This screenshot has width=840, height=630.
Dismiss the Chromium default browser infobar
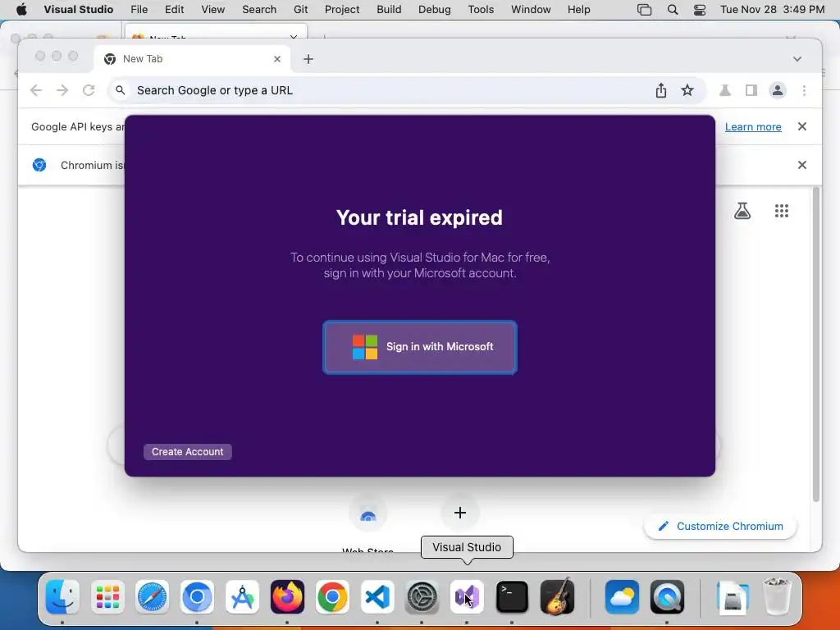coord(802,165)
